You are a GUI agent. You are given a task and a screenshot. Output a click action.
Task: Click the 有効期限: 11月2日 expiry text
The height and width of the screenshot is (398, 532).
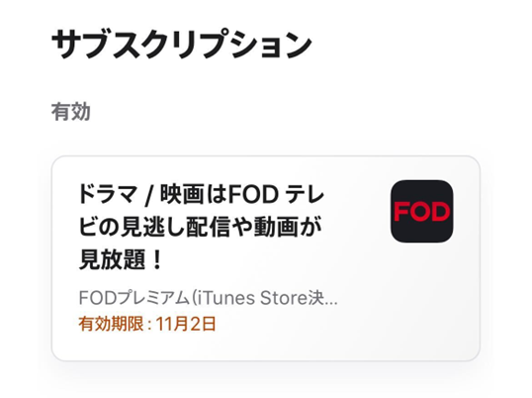pyautogui.click(x=147, y=324)
